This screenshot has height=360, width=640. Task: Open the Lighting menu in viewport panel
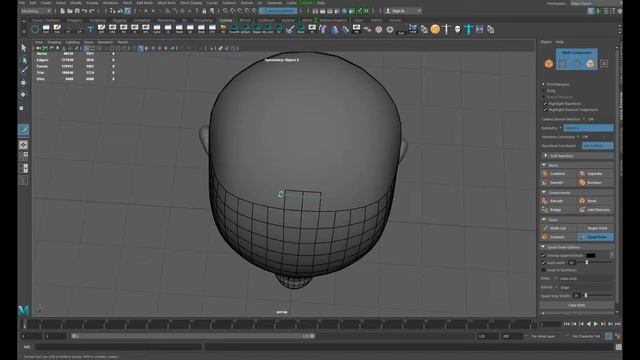point(72,42)
